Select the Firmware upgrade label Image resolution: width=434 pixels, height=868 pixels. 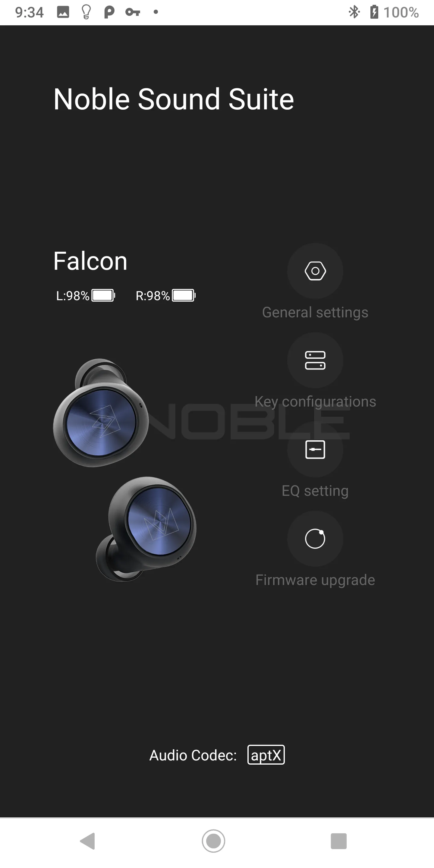coord(315,580)
